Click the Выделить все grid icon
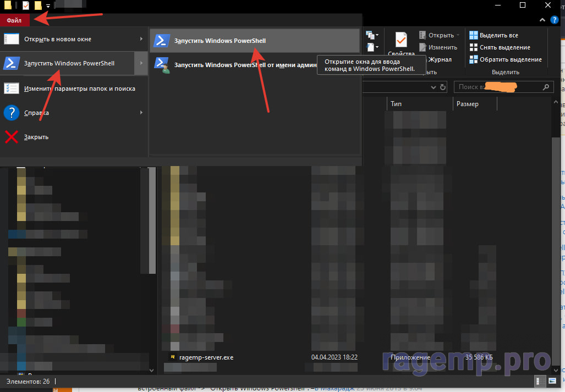 [x=474, y=35]
